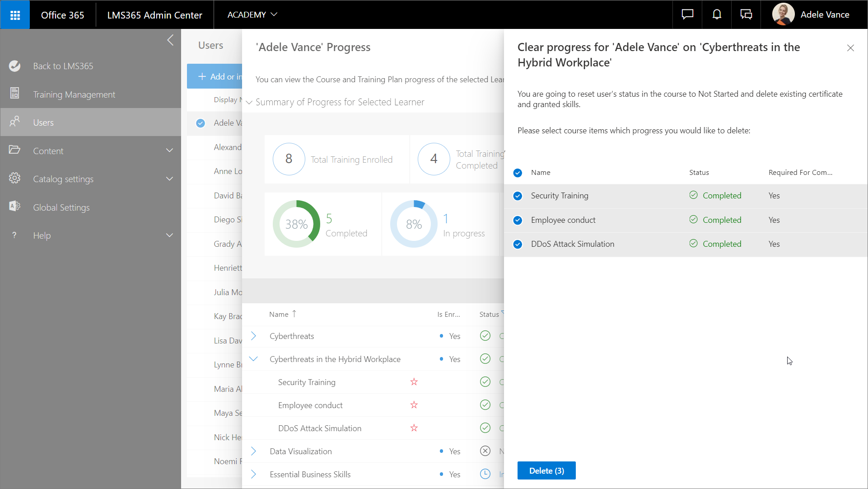
Task: Click the 38% completed progress ring
Action: (296, 224)
